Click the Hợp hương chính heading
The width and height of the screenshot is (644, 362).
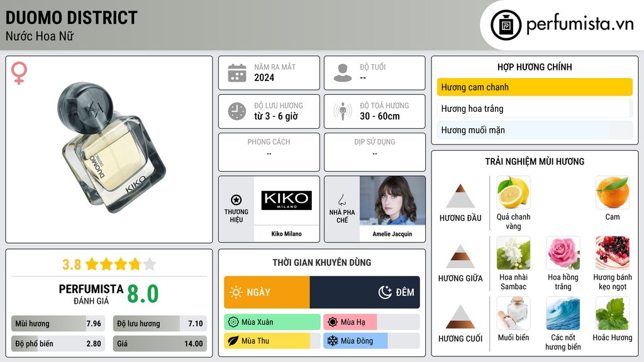(535, 67)
